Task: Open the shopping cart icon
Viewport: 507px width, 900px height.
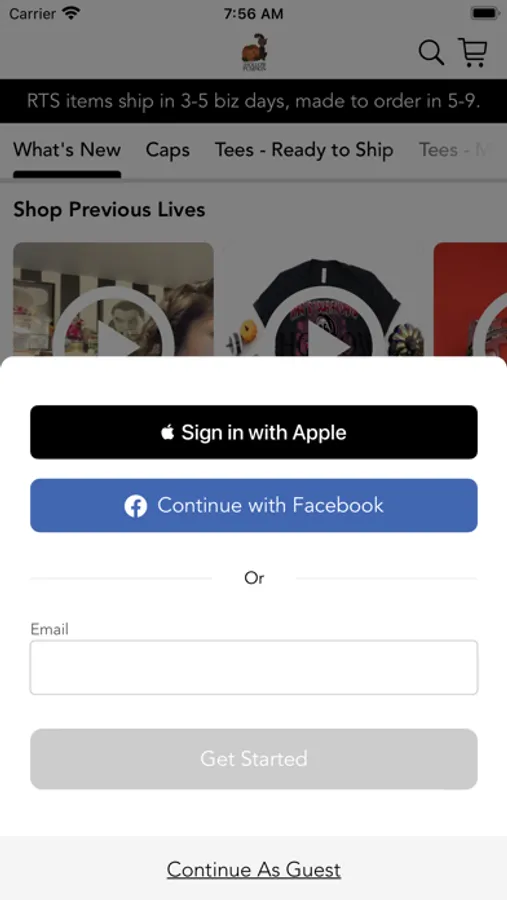Action: coord(473,53)
